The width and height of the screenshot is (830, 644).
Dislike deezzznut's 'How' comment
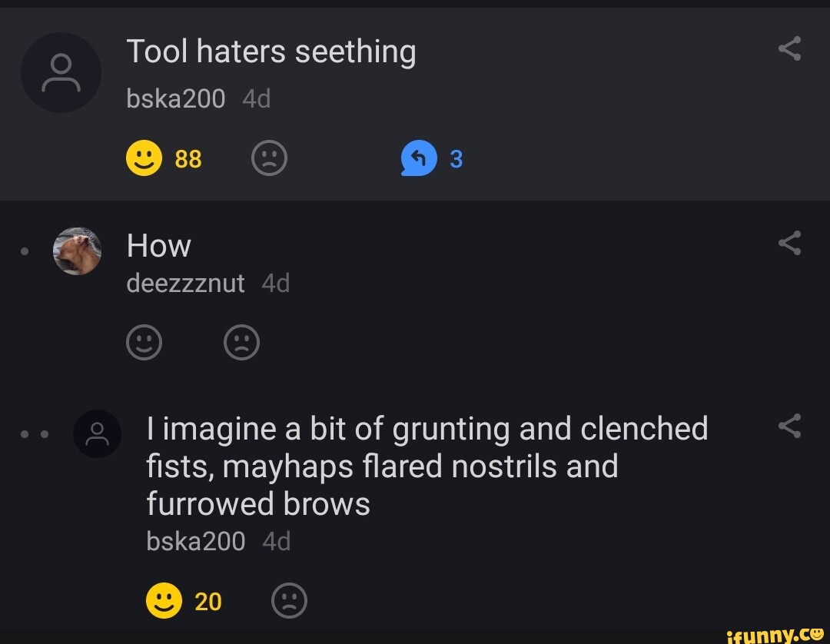[241, 342]
